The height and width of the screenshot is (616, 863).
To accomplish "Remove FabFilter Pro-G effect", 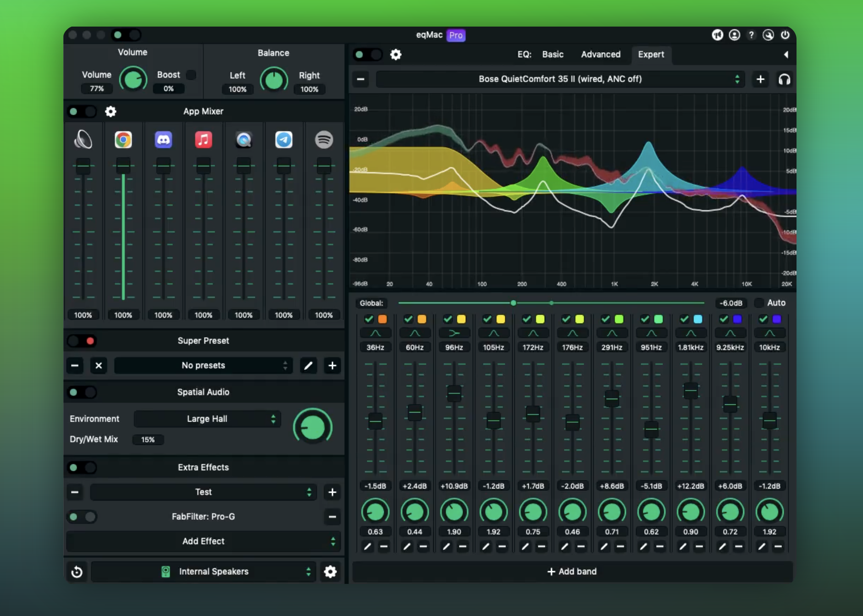I will 332,517.
